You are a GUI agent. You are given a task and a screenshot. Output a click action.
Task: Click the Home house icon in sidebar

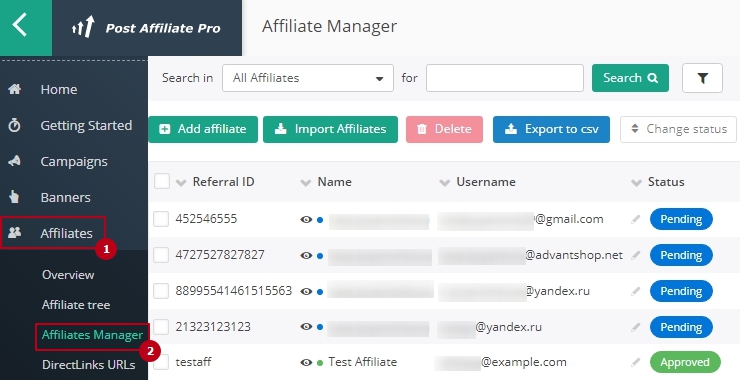pos(15,89)
